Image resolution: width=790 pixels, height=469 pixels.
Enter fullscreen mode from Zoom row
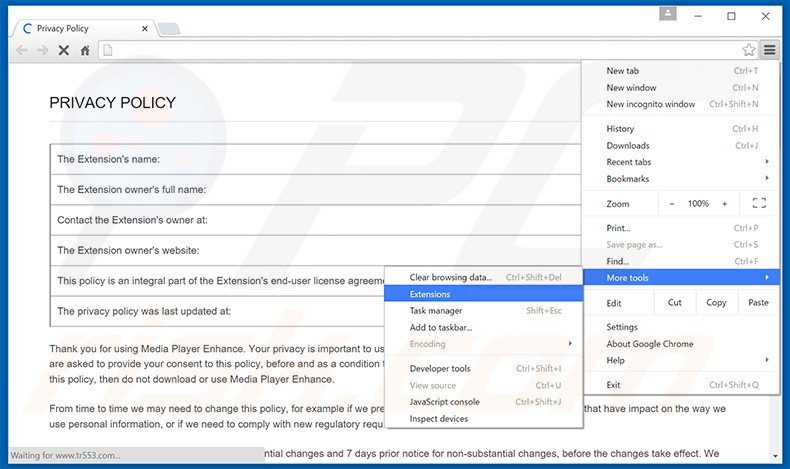tap(759, 203)
